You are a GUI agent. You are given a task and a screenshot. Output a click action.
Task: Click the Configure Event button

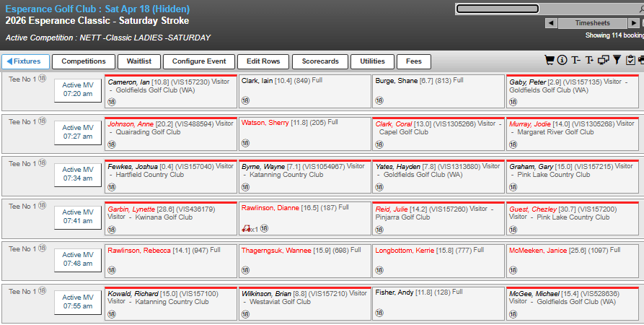click(198, 61)
